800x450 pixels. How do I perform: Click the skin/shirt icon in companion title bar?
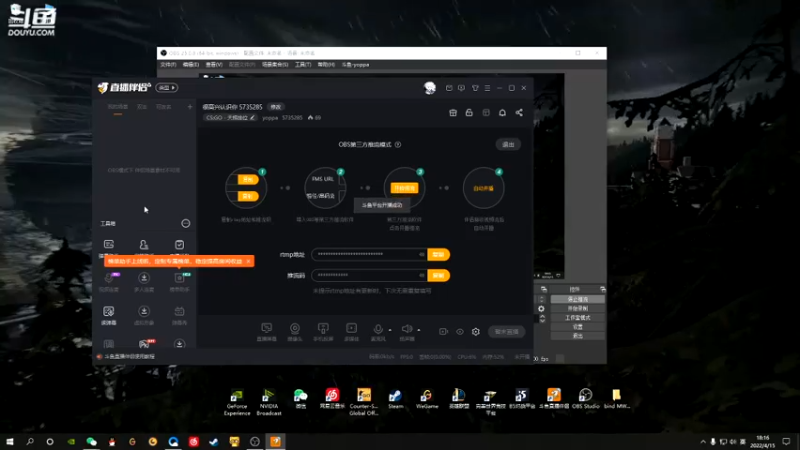(x=475, y=88)
